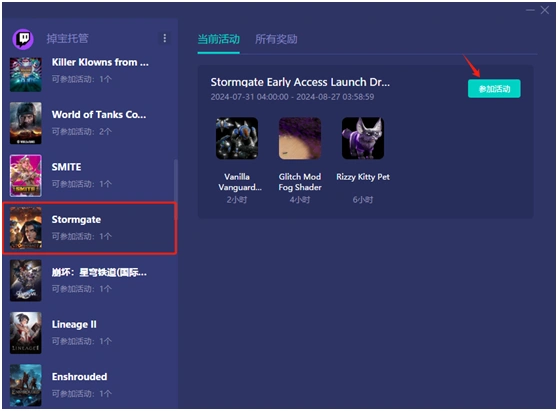View Glitch Mod Fog Shader reward

click(x=300, y=138)
